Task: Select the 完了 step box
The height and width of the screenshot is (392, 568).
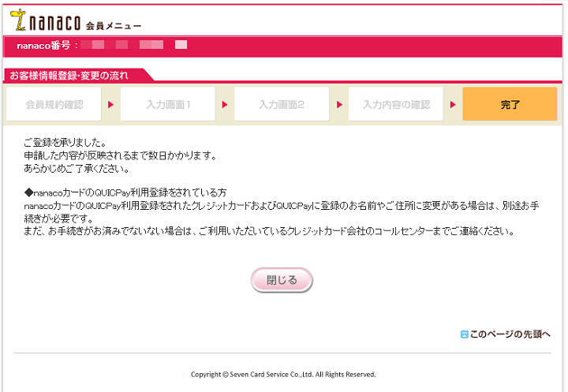Action: [x=510, y=104]
